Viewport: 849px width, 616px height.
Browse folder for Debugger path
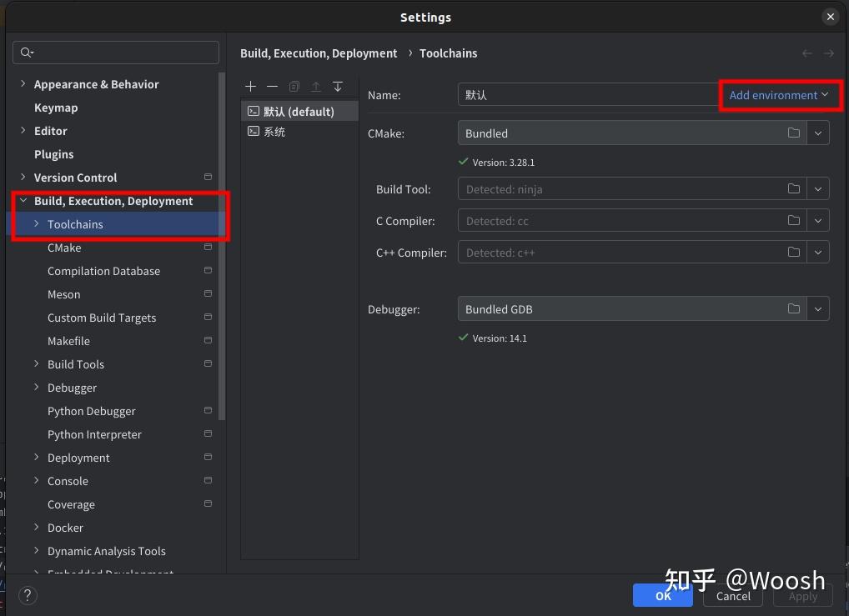click(x=794, y=309)
